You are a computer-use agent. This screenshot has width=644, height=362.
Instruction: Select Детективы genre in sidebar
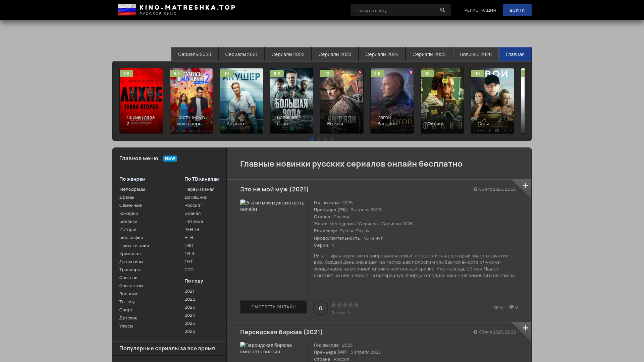131,261
